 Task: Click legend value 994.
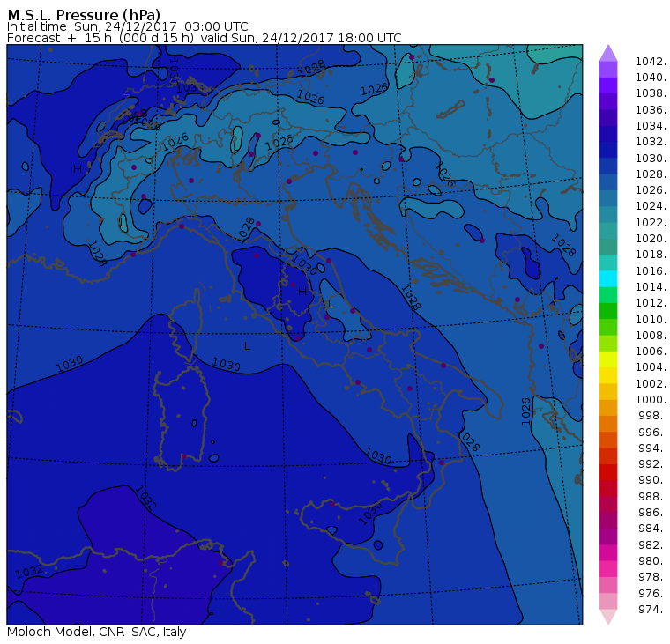(652, 448)
